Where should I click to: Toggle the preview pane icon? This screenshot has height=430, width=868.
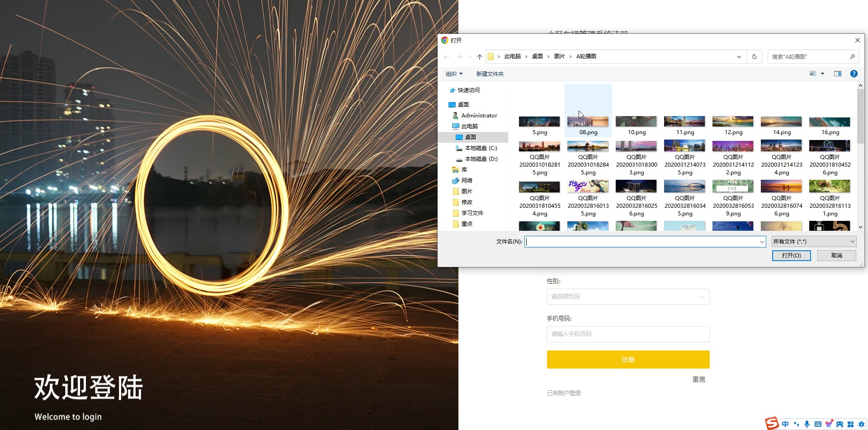coord(837,74)
